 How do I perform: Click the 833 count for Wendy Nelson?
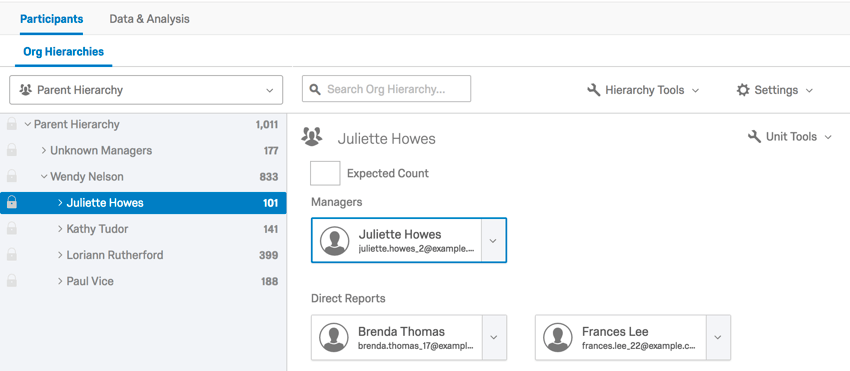[x=269, y=177]
